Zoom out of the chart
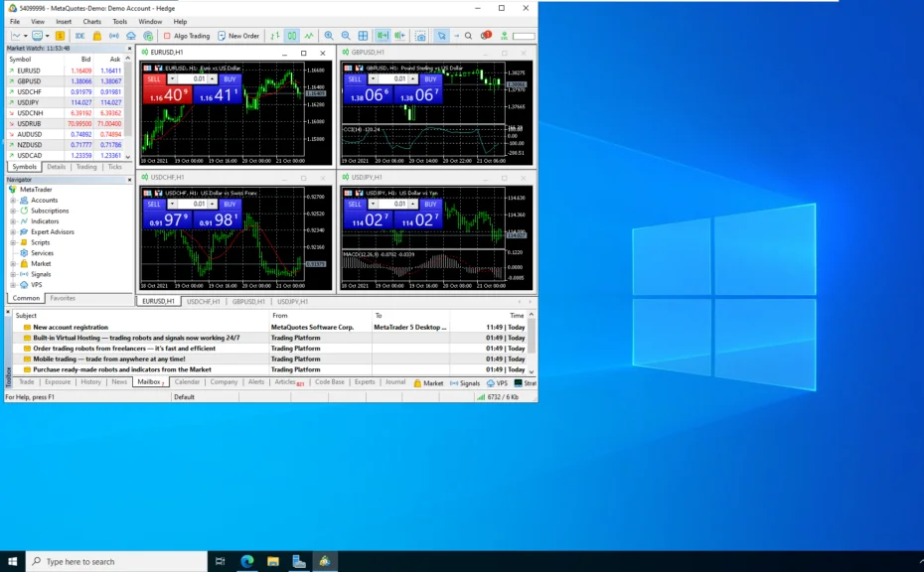The height and width of the screenshot is (572, 924). pyautogui.click(x=346, y=36)
